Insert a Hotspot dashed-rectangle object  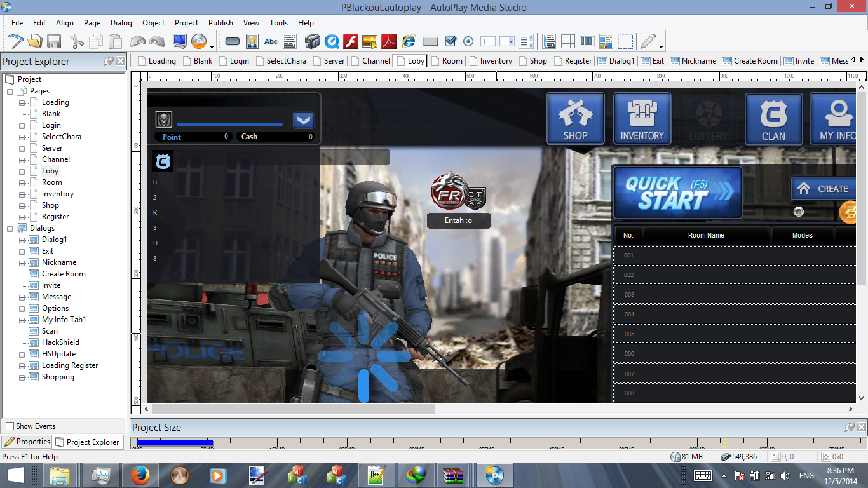[x=625, y=42]
